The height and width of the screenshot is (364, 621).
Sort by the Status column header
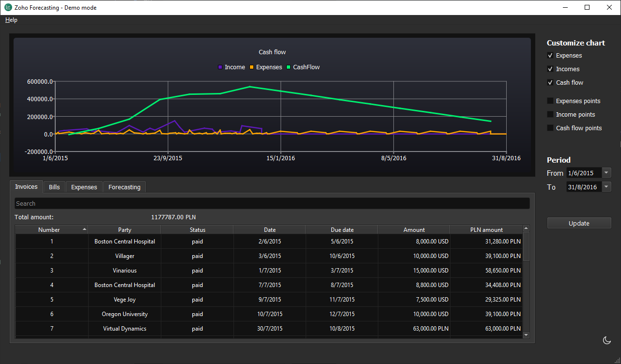(x=197, y=230)
